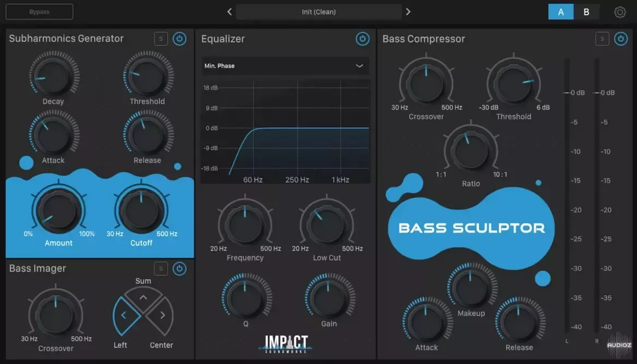This screenshot has width=637, height=364.
Task: Toggle Subharmonics Generator power button
Action: coord(179,39)
